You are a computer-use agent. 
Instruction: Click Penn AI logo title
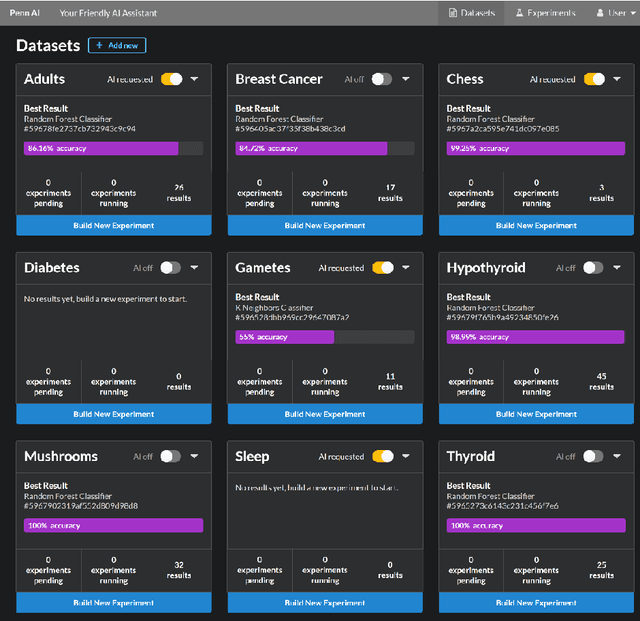point(23,13)
